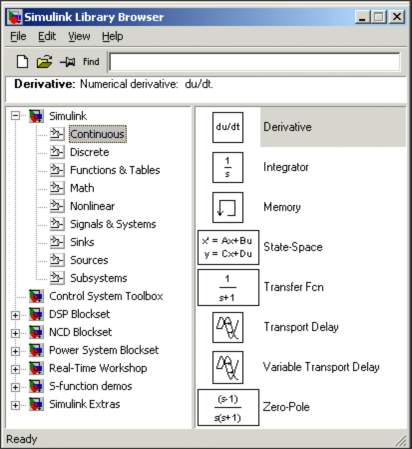Click the Math library icon
Viewport: 412px width, 449px height.
(x=57, y=188)
